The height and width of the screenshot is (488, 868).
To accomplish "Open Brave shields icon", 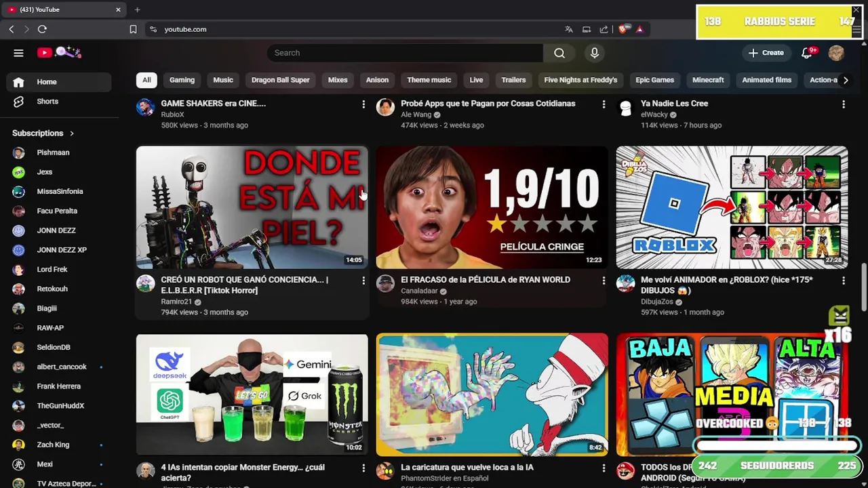I will tap(622, 29).
